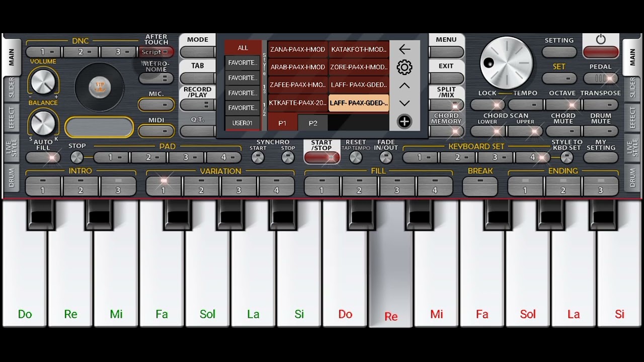Screen dimensions: 644x362
Task: Select KATAKFOT-HMOD style
Action: tap(359, 49)
